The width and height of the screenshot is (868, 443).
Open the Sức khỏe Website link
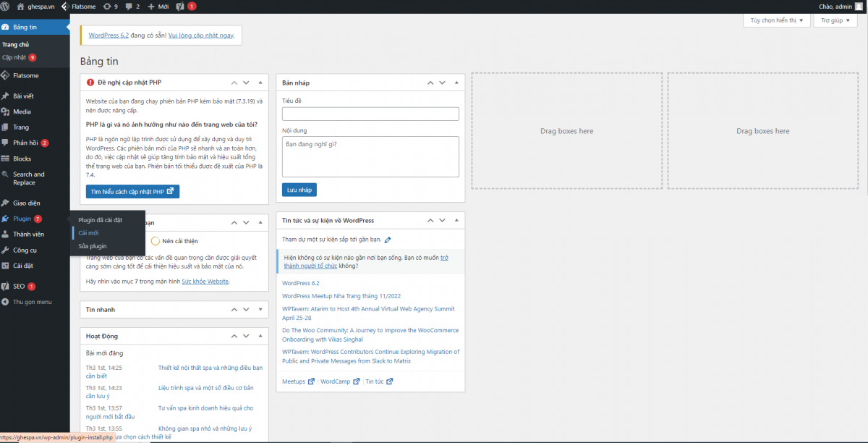[x=205, y=281]
